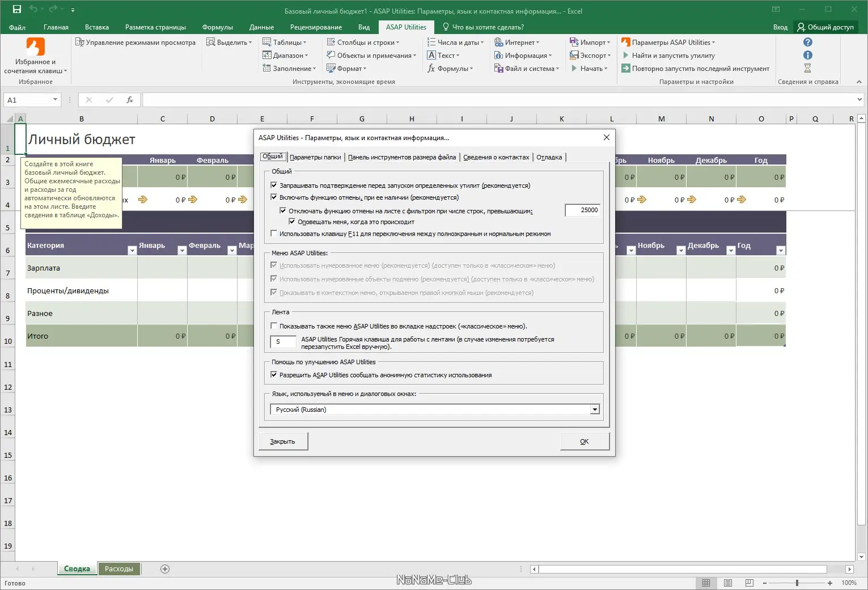Open the Заполнение ribbon dropdown

[289, 69]
